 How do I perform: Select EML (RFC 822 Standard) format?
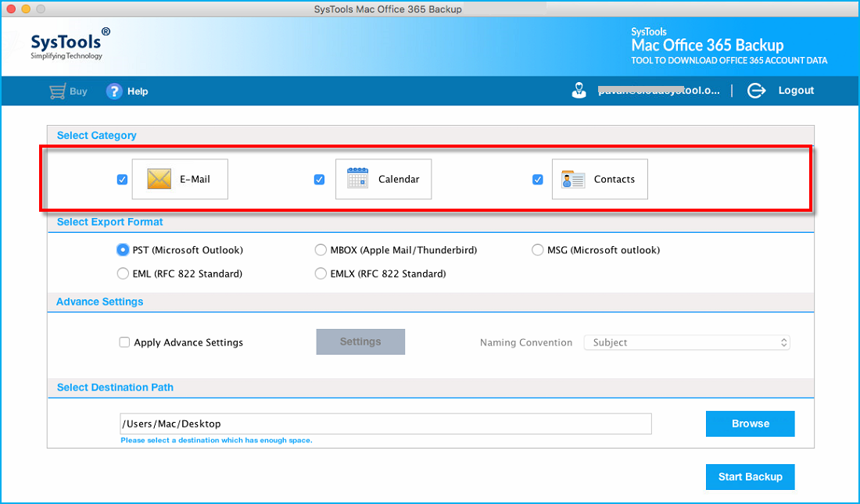[x=123, y=273]
